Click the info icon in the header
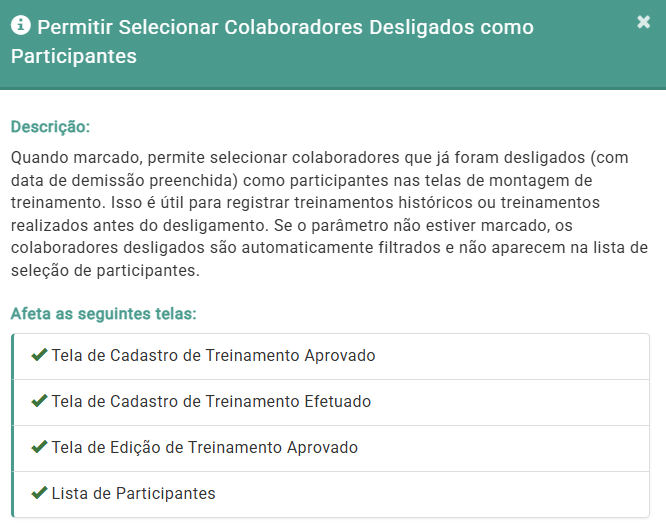666x527 pixels. [21, 26]
